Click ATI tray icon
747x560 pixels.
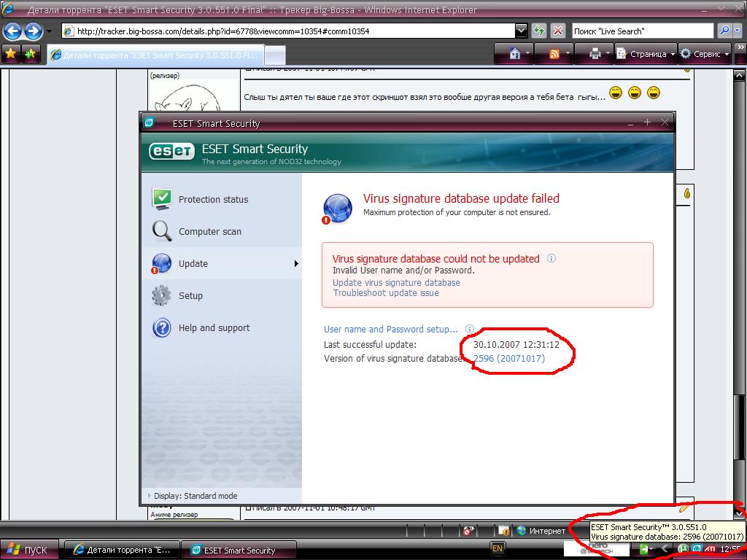[710, 549]
